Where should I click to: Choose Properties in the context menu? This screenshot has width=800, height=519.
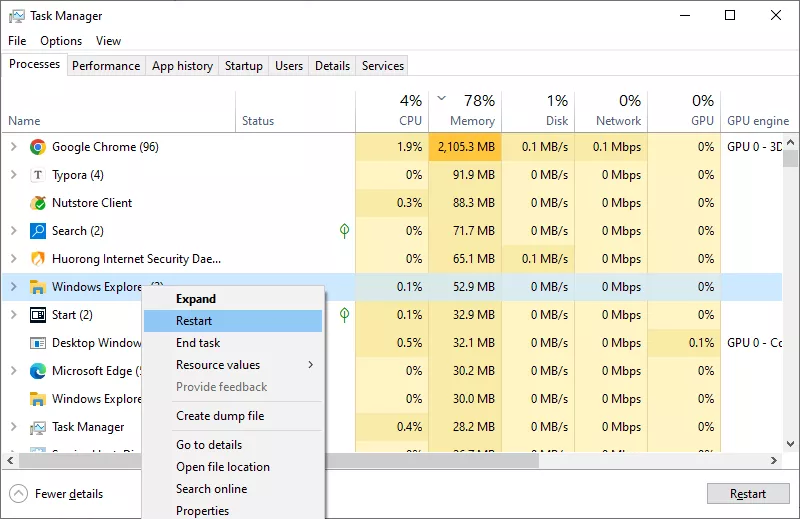click(233, 510)
